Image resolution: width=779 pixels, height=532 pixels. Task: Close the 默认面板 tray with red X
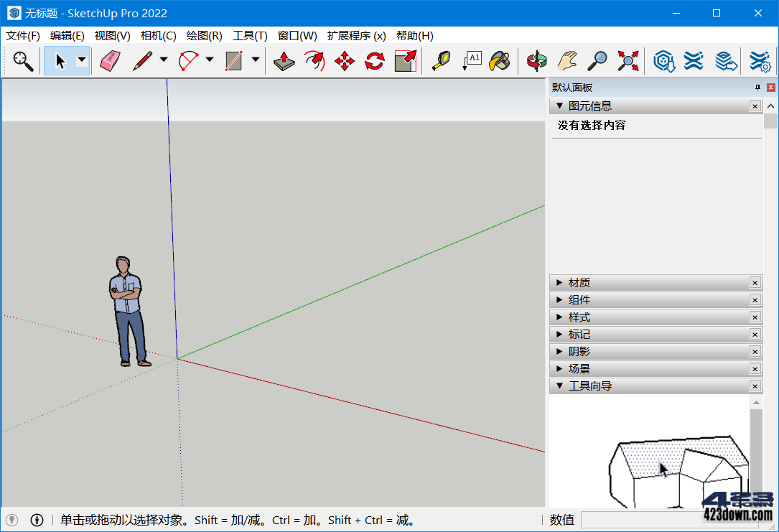click(x=771, y=88)
